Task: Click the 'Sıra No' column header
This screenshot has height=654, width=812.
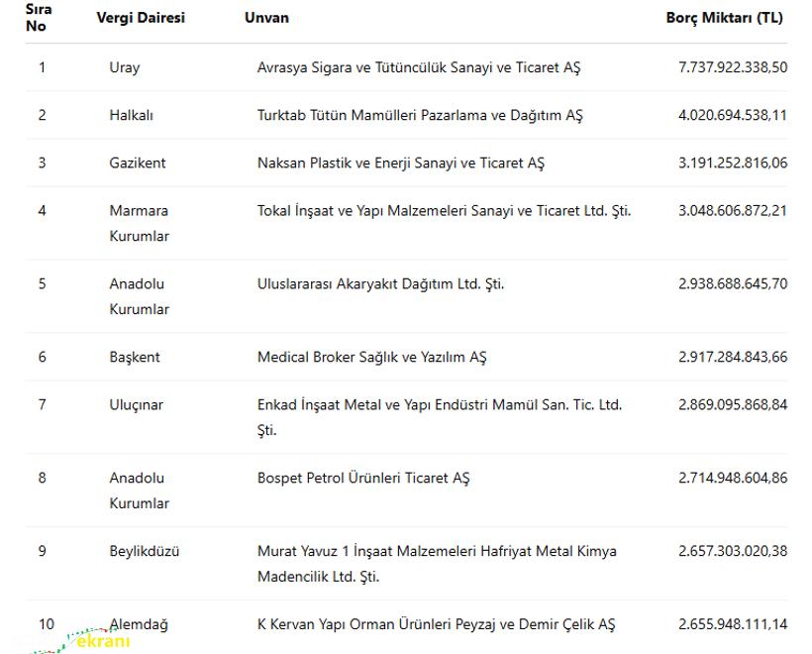Action: tap(39, 18)
